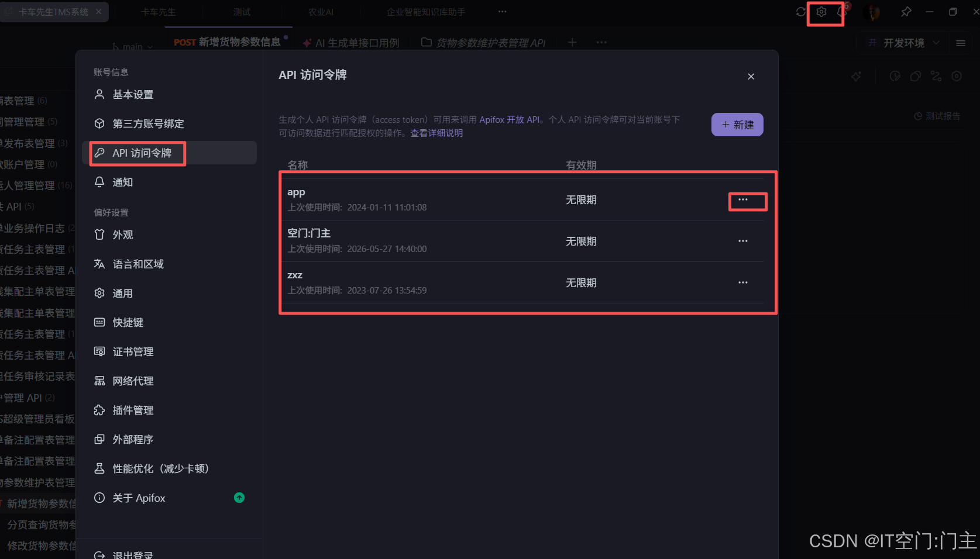Click the network icon beside 网络代理
The image size is (980, 559).
click(x=99, y=381)
